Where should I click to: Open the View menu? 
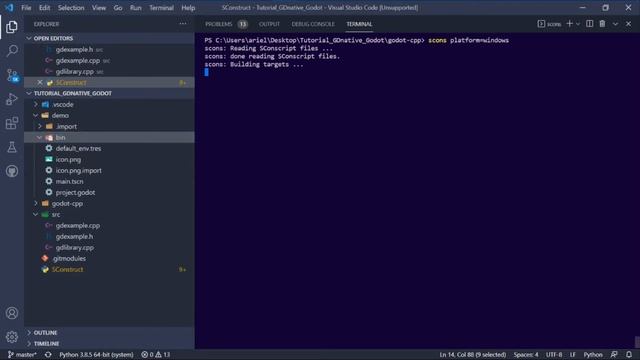click(x=99, y=7)
